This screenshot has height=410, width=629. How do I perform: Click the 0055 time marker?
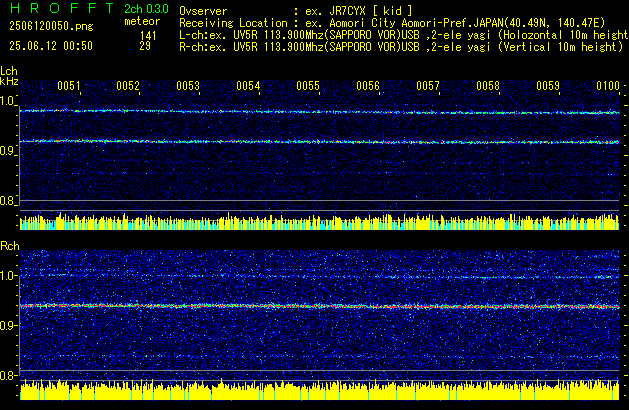tap(308, 86)
